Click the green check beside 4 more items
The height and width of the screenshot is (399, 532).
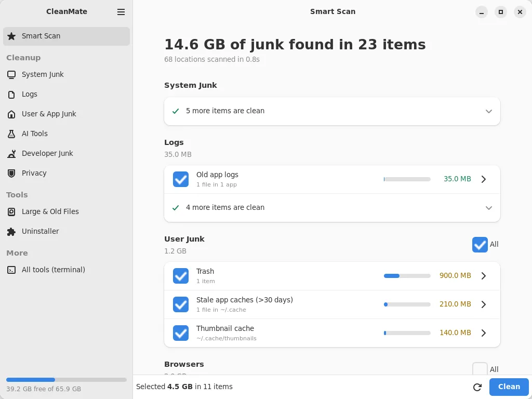[176, 208]
